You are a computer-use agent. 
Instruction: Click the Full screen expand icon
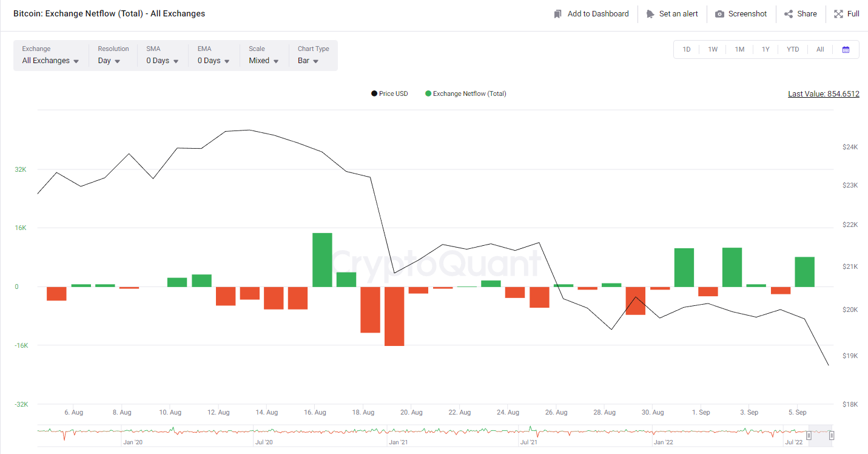tap(838, 14)
